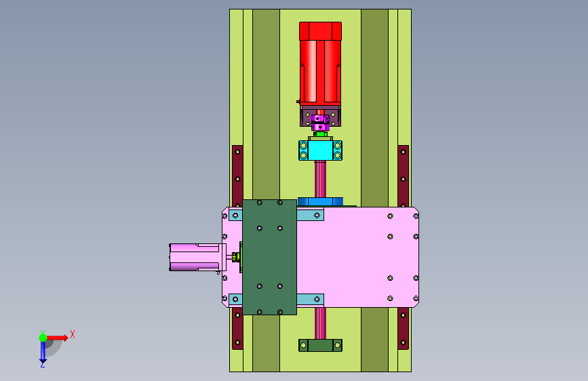This screenshot has height=381, width=588.
Task: Select the green bottom bearing support block
Action: point(320,345)
